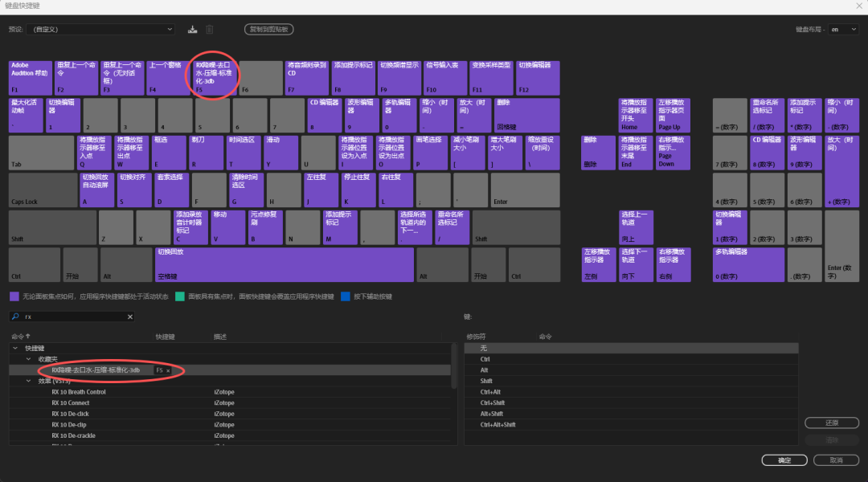The image size is (868, 482).
Task: Click the F4 上一个窗格 key
Action: (169, 78)
